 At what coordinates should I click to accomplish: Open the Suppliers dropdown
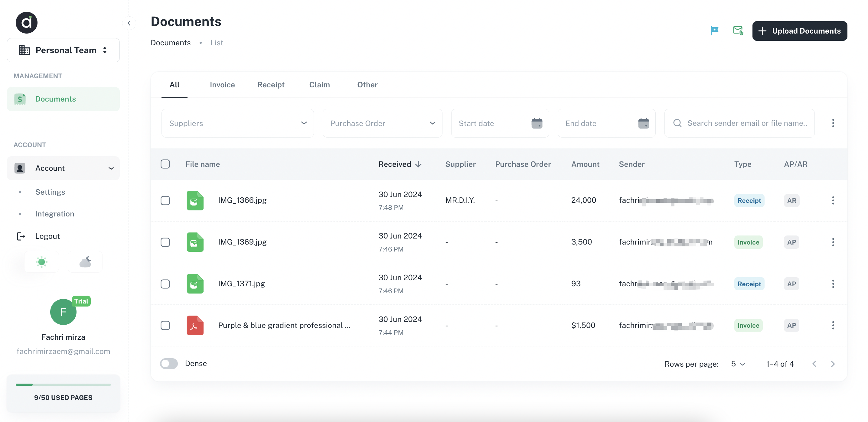pos(237,123)
